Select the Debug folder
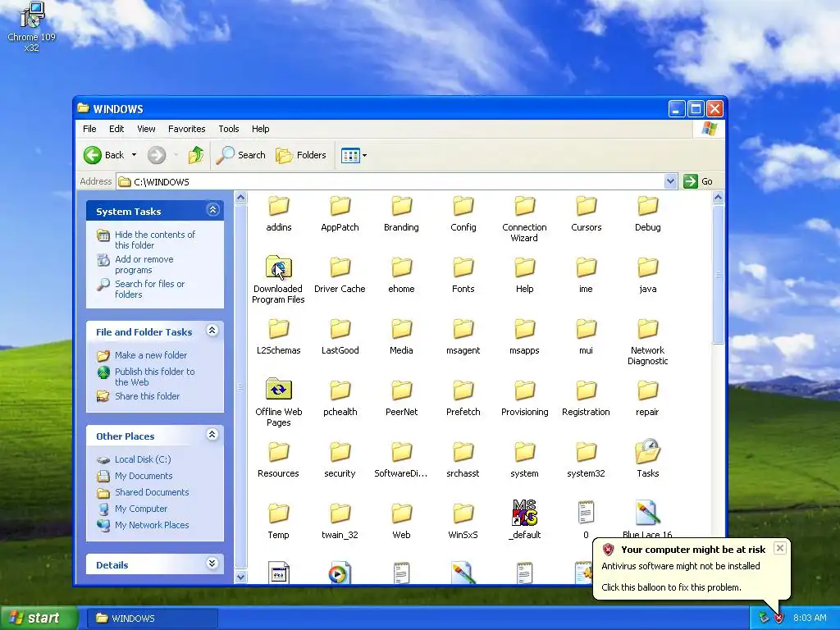This screenshot has width=840, height=630. click(648, 213)
